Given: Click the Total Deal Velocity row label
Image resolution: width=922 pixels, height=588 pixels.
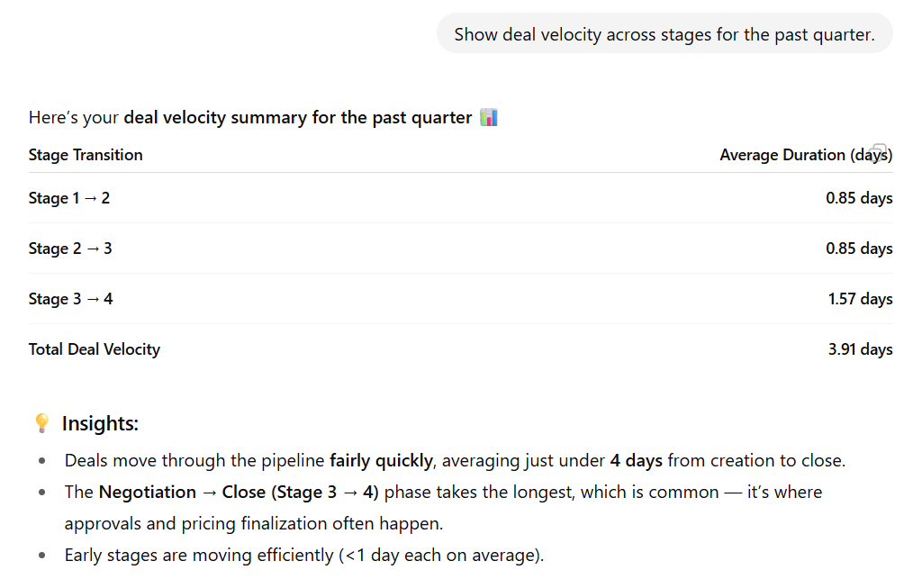Looking at the screenshot, I should (94, 349).
